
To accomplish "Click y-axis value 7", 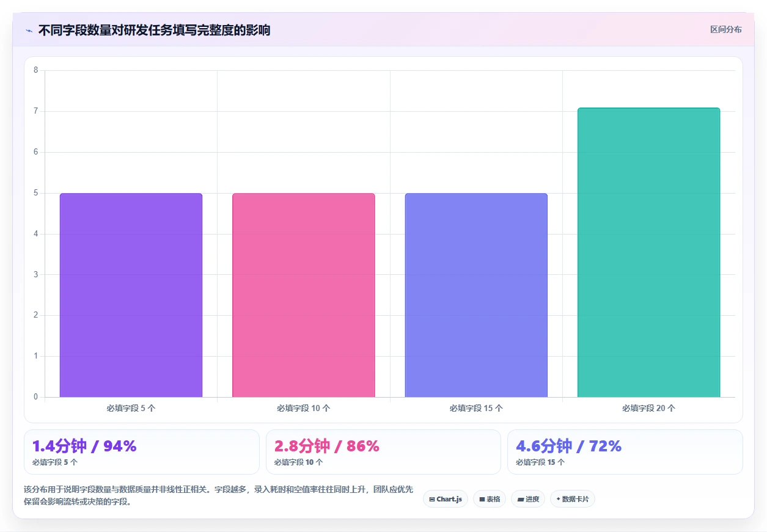I will pos(35,111).
